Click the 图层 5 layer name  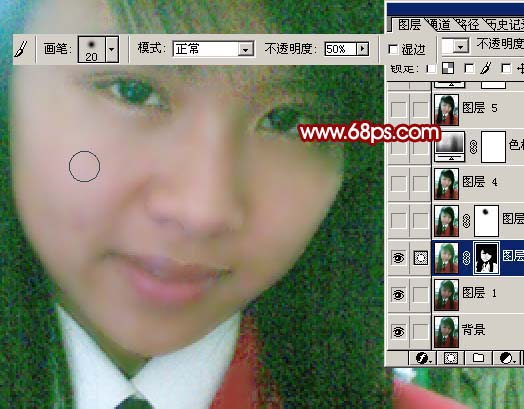(x=480, y=108)
